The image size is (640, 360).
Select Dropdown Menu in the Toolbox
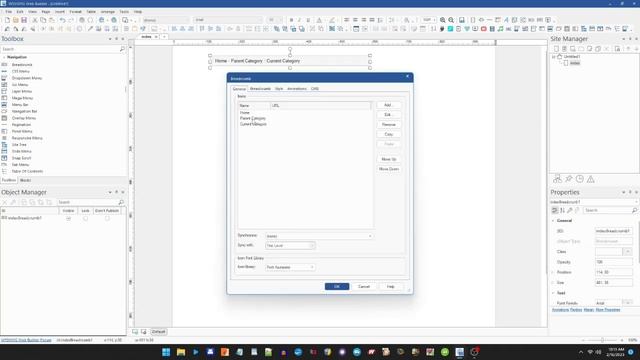pos(27,78)
